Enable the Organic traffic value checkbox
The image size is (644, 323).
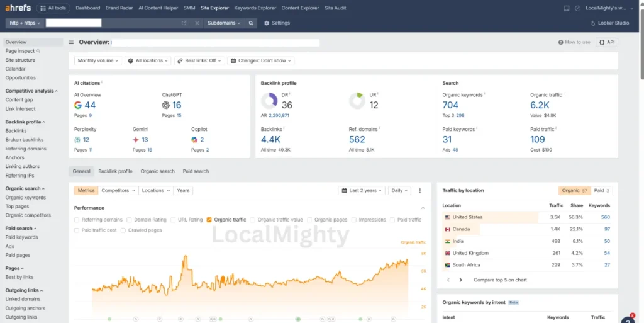pyautogui.click(x=253, y=220)
